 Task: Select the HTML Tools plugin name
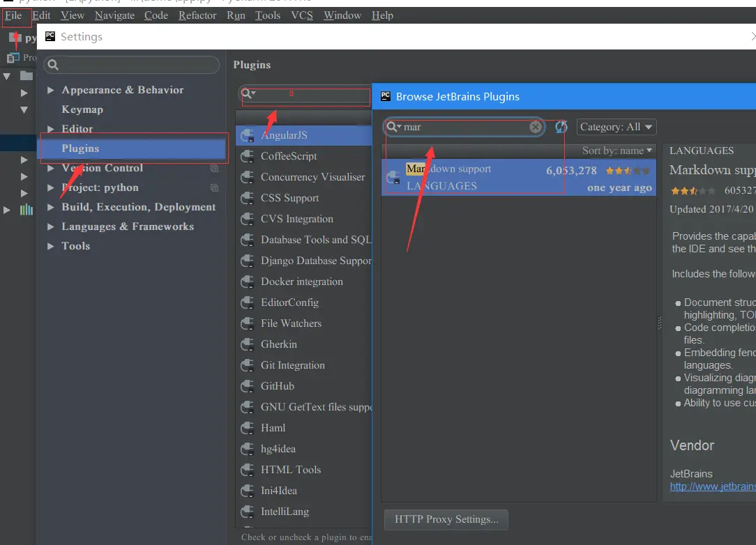[291, 470]
